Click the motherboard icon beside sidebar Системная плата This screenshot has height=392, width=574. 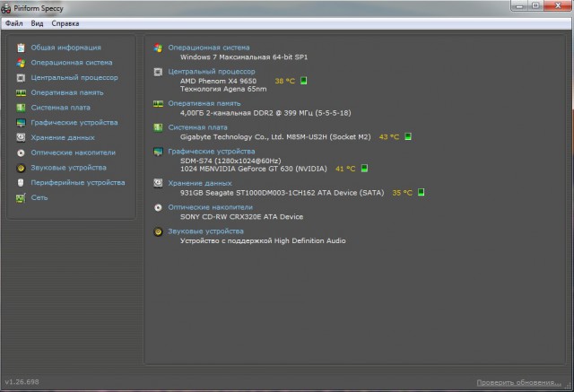click(x=21, y=108)
